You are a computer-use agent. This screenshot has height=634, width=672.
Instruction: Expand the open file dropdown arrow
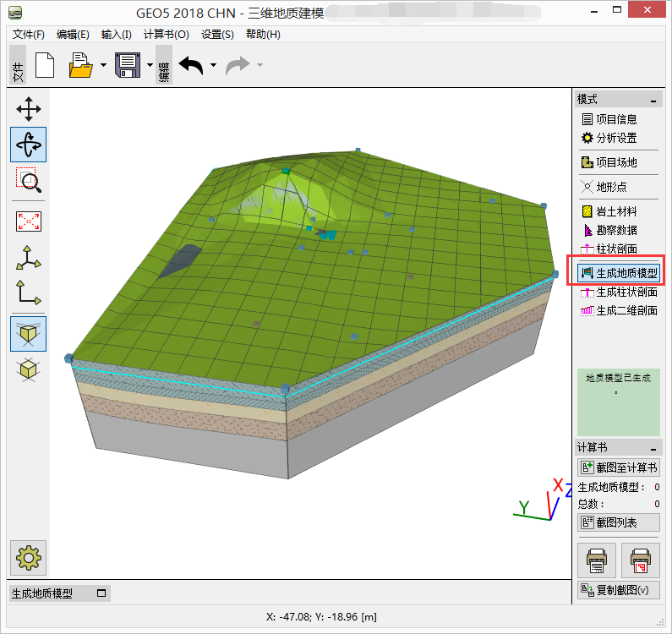coord(103,65)
